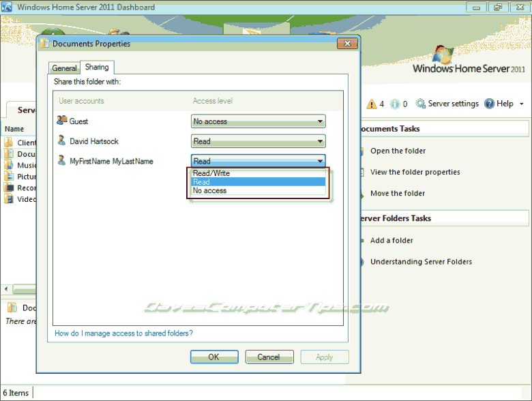Click the Dashboard window title icon
Screen dimensions: 532x401
pyautogui.click(x=6, y=7)
